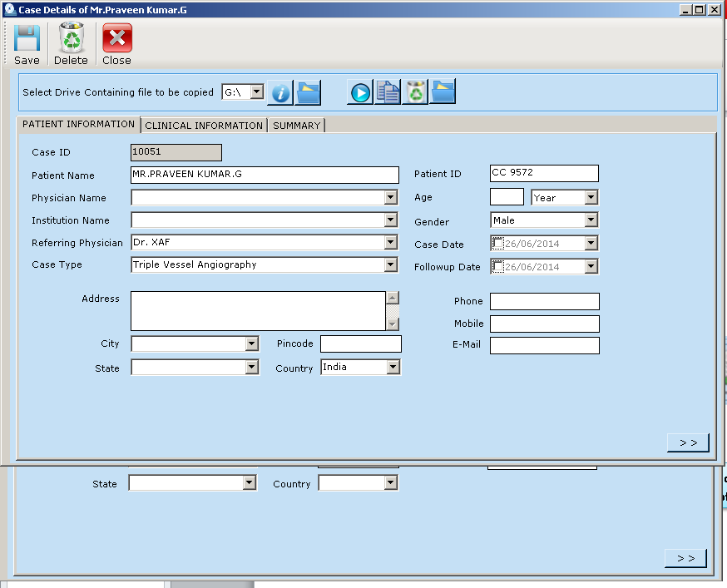Expand the Referring Physician dropdown showing Dr. XAF
The height and width of the screenshot is (588, 727).
click(391, 243)
